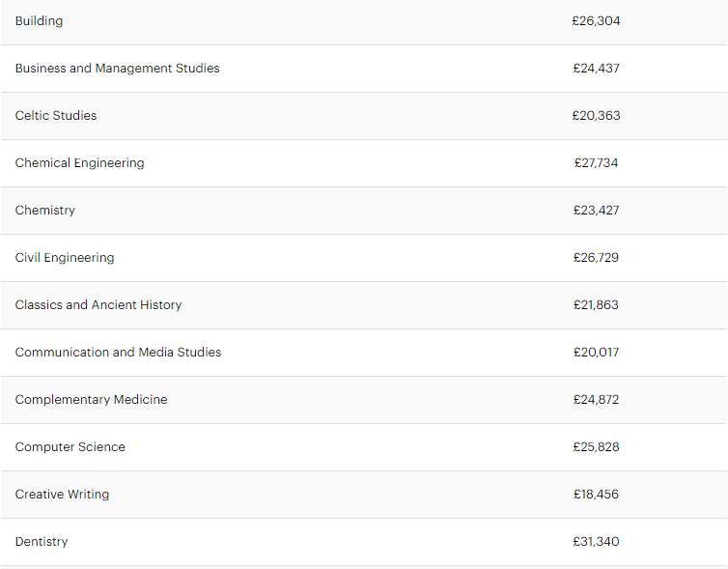Click Classics and Ancient History entry
Image resolution: width=728 pixels, height=569 pixels.
tap(98, 305)
